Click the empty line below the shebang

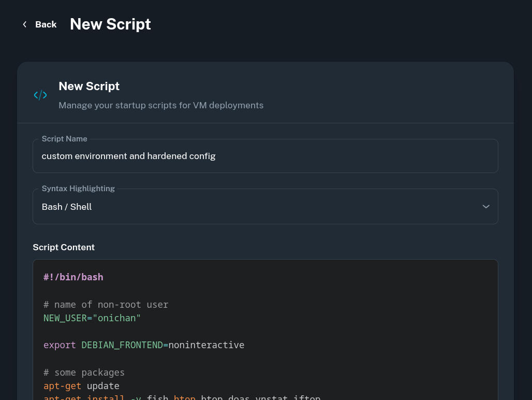click(155, 291)
